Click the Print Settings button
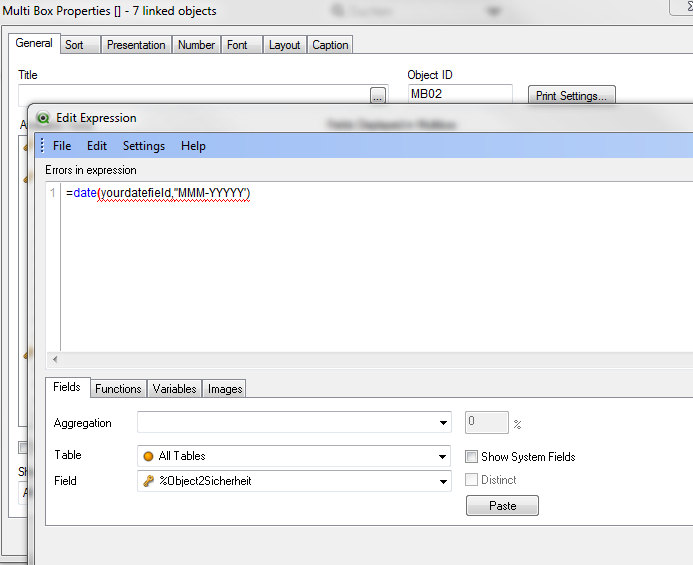 coord(571,95)
